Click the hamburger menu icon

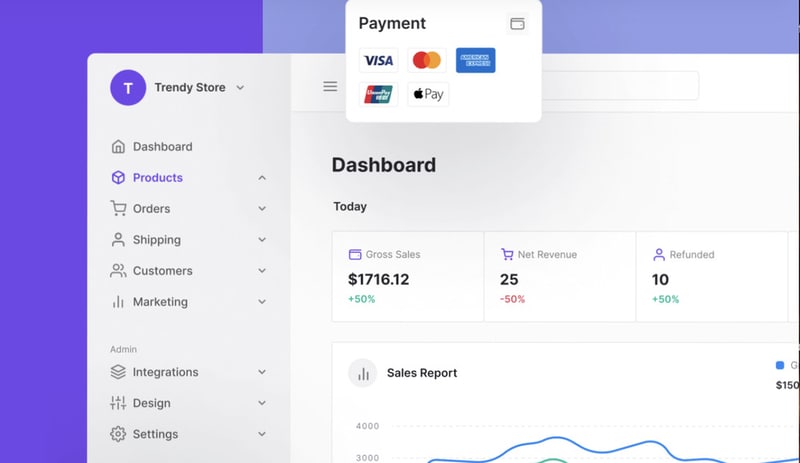pos(330,87)
